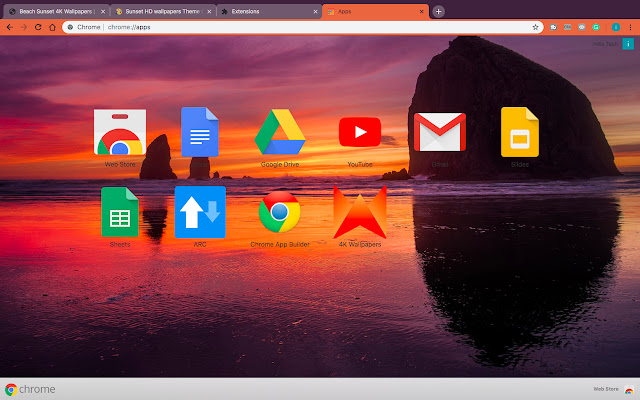Open the 4K Wallpapers app
This screenshot has height=400, width=640.
(359, 211)
